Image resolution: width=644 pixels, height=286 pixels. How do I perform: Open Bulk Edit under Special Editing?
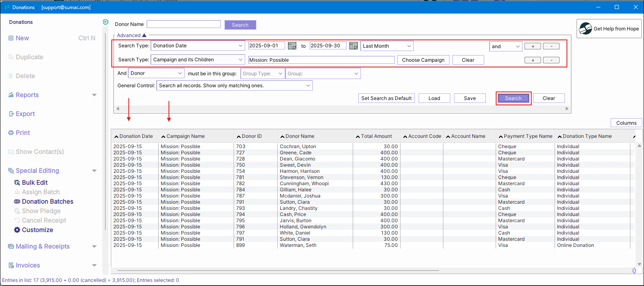[x=35, y=183]
